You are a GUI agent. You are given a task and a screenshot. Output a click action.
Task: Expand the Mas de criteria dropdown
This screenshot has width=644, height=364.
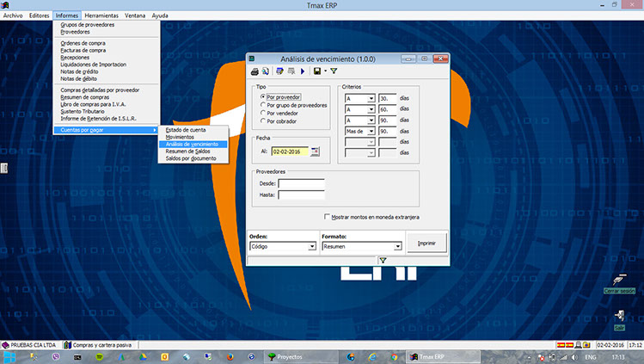pos(371,131)
